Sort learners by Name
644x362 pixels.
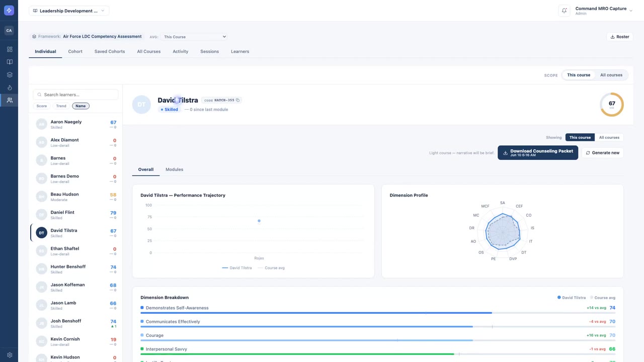click(80, 106)
